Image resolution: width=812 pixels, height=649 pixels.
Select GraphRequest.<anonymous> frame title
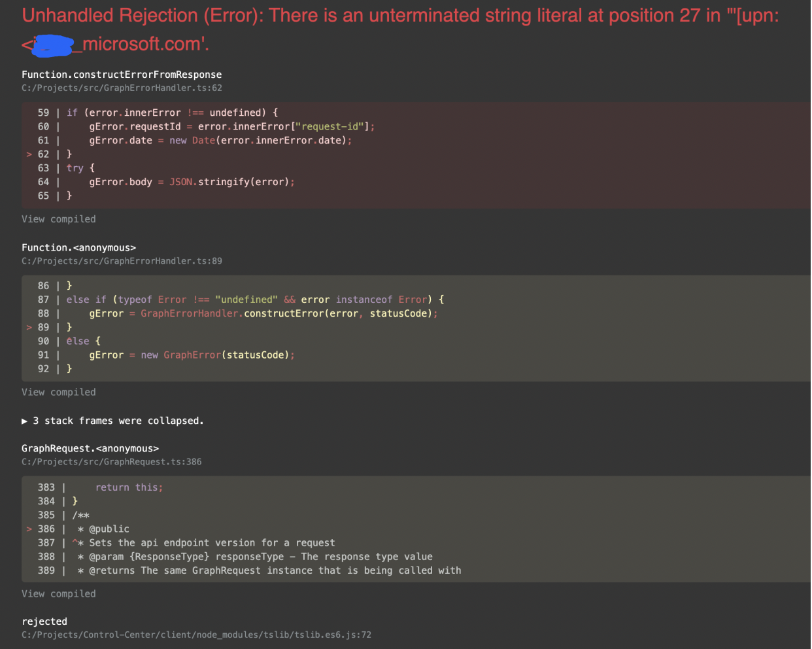point(90,448)
